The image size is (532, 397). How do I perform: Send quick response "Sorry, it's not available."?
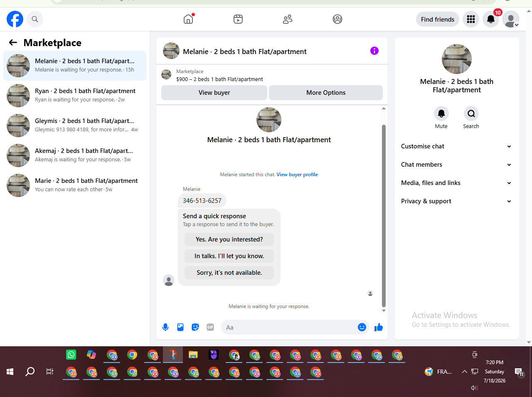click(229, 273)
